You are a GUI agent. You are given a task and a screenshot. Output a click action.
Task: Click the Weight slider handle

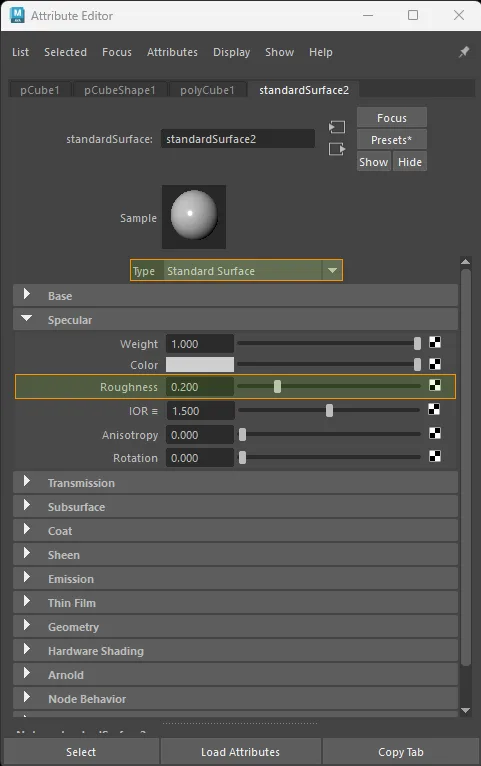click(x=417, y=343)
